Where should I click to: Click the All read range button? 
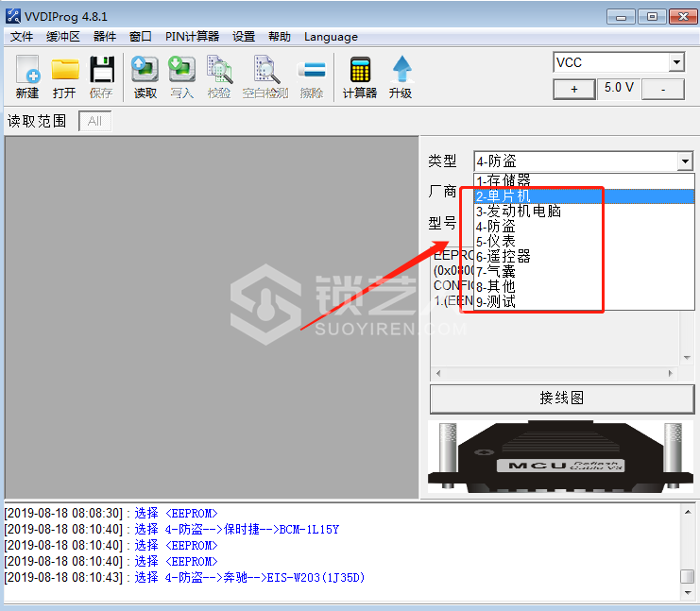[94, 121]
